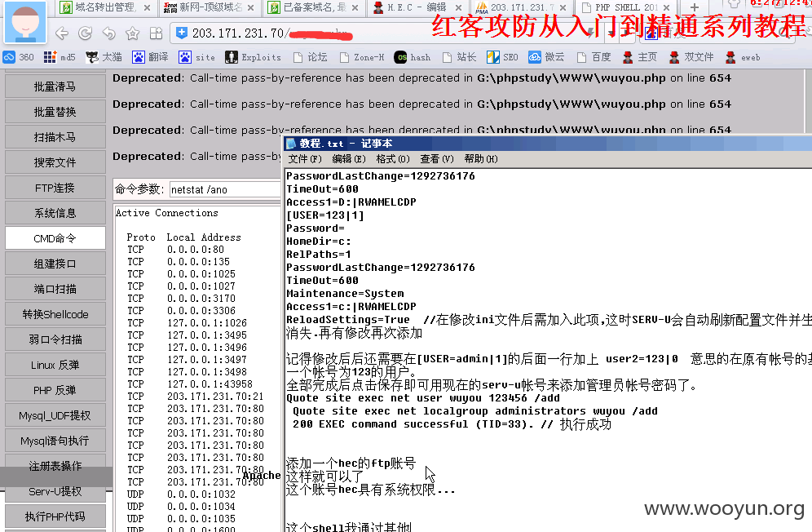Close the PHP SHELL tab
Screen dimensions: 812x532
[x=667, y=8]
